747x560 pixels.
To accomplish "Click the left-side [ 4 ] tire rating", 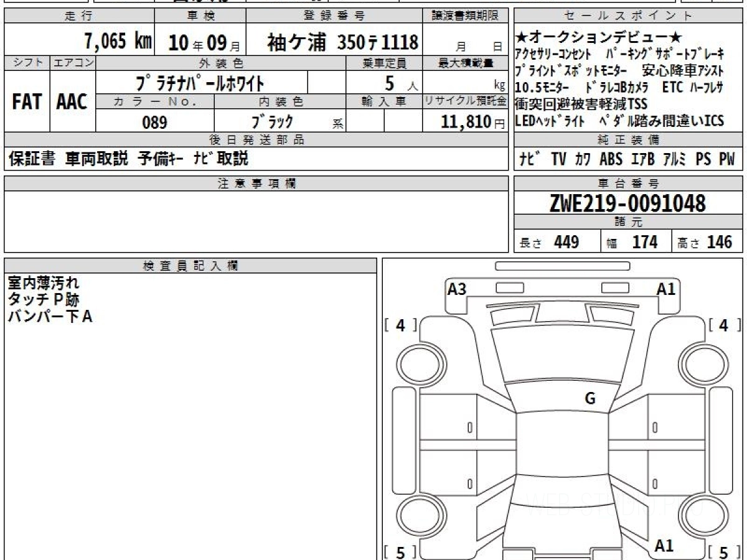I will click(x=400, y=325).
